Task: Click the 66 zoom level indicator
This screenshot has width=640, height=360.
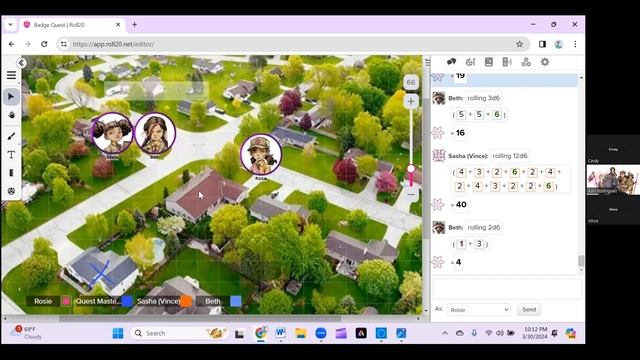Action: (x=411, y=82)
